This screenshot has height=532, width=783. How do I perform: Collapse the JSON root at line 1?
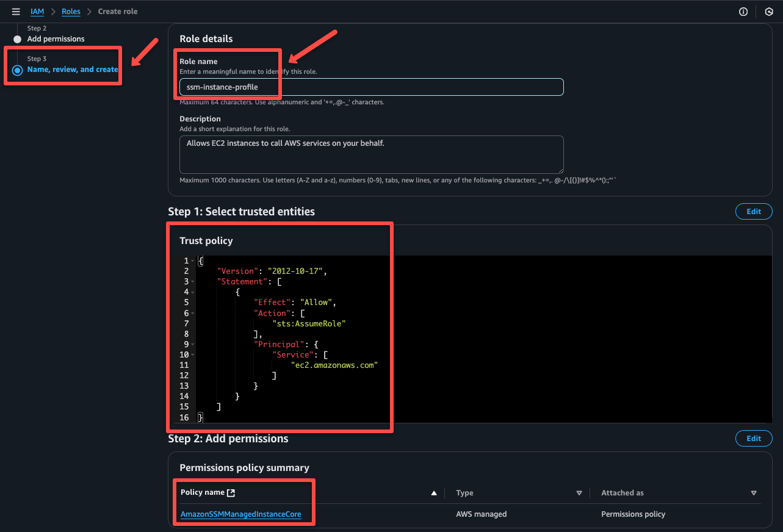coord(193,261)
